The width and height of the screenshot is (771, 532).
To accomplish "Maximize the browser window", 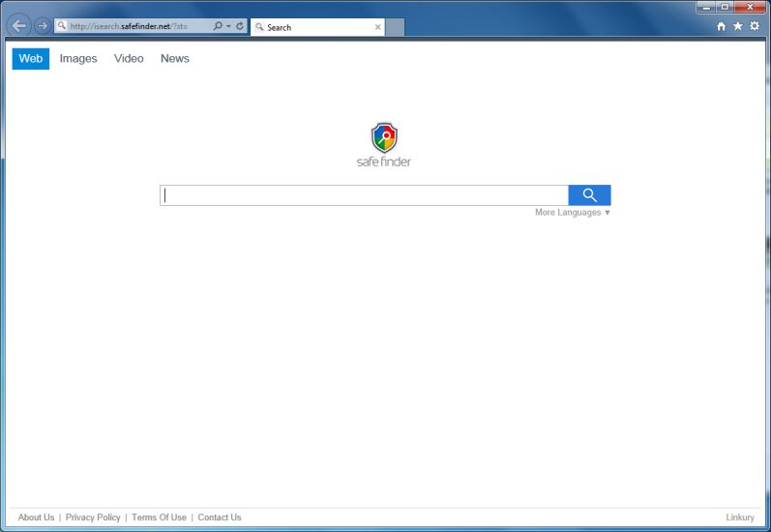I will 725,7.
